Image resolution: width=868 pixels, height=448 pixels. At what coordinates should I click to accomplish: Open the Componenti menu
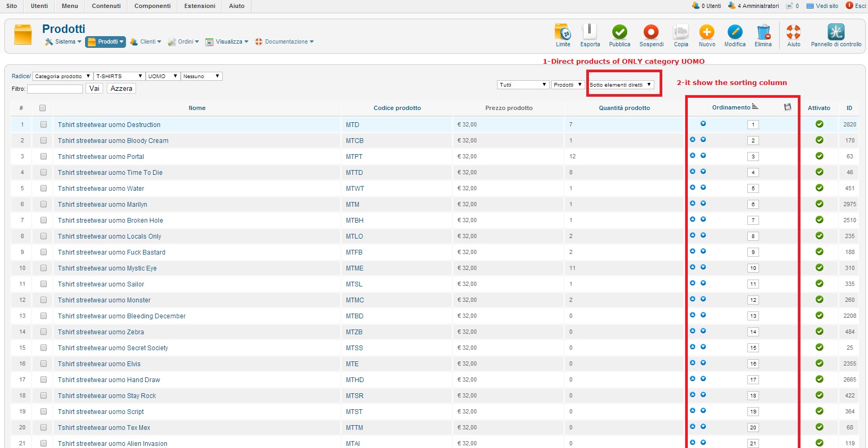pyautogui.click(x=152, y=6)
